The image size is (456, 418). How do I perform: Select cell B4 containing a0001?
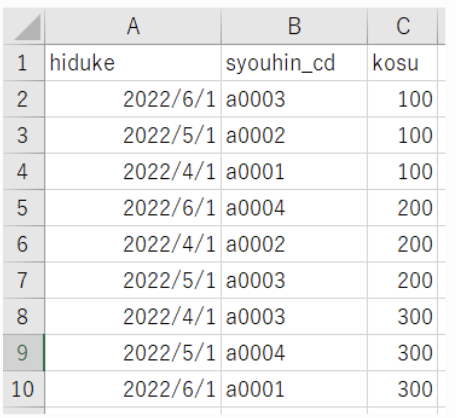pos(294,172)
